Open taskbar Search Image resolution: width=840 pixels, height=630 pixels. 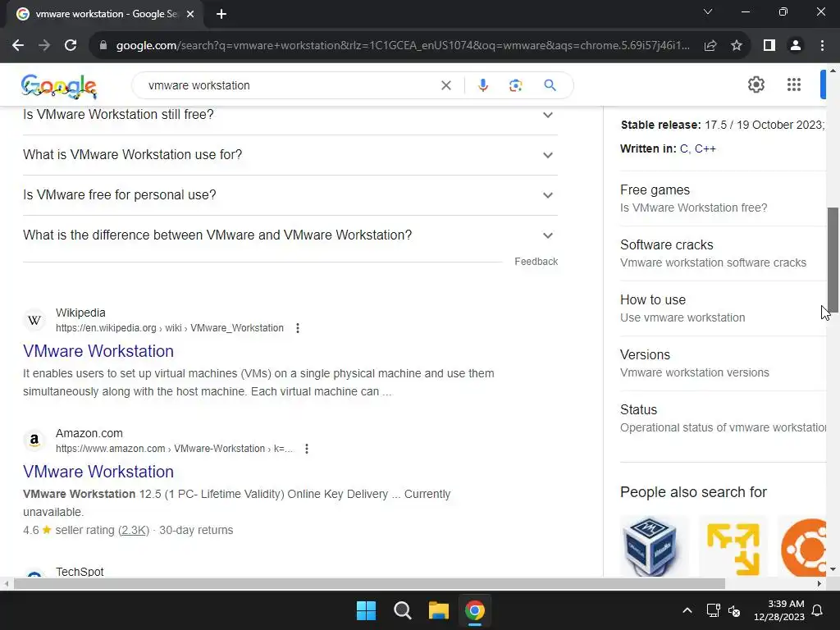(402, 610)
